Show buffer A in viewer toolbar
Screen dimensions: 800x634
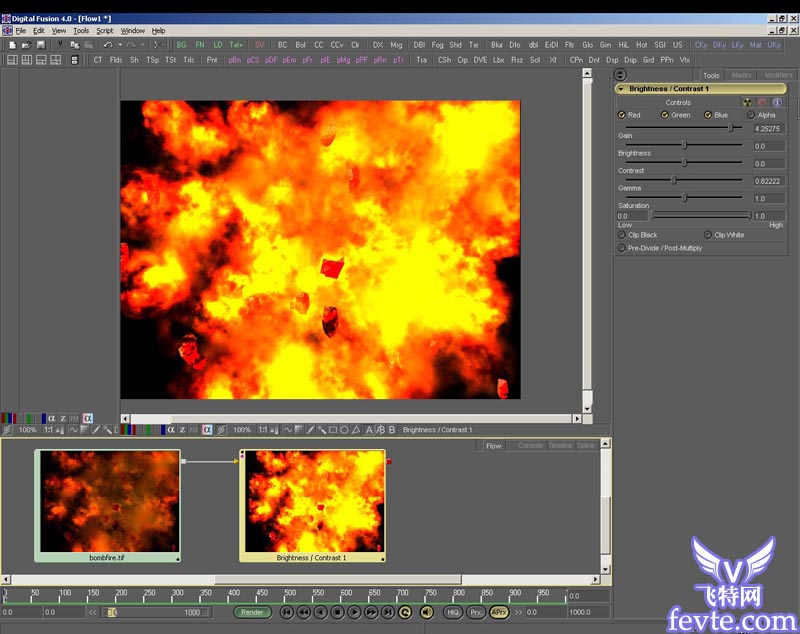pos(369,430)
